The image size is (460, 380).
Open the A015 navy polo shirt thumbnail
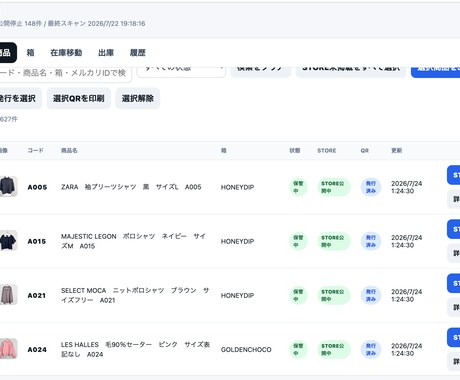(8, 241)
